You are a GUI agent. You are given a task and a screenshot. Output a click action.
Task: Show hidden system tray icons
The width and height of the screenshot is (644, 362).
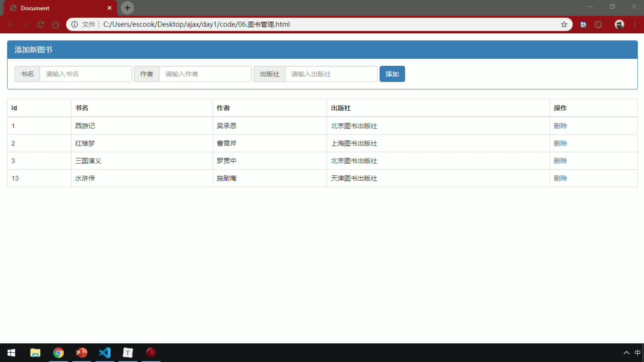[626, 353]
